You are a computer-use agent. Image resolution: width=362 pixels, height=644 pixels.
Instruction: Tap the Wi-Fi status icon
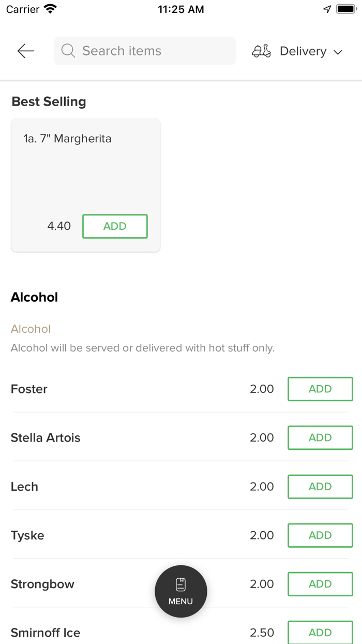click(x=51, y=9)
